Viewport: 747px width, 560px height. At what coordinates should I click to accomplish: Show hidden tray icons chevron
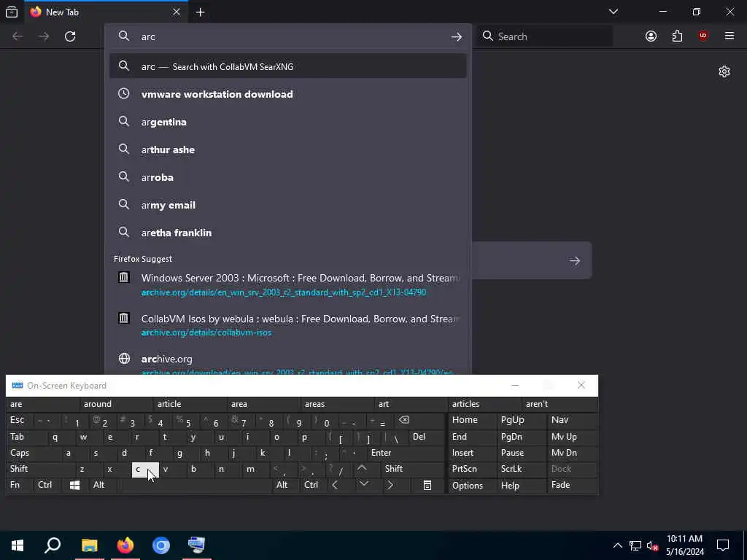pyautogui.click(x=617, y=545)
